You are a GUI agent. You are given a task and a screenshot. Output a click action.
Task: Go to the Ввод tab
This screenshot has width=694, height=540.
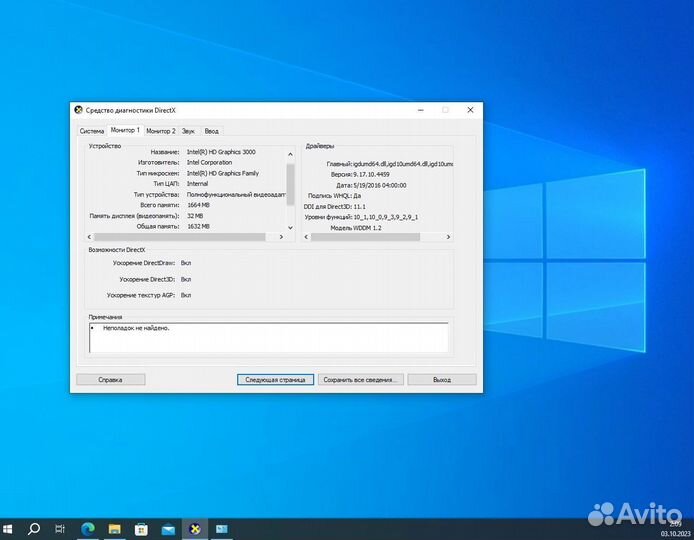[212, 131]
